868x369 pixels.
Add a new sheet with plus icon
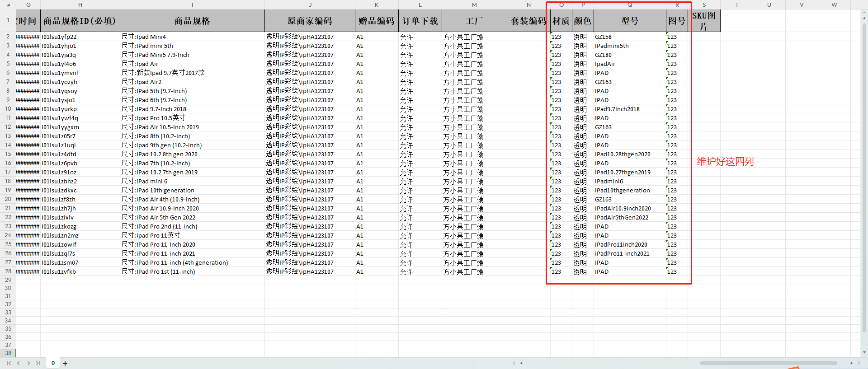tap(65, 364)
